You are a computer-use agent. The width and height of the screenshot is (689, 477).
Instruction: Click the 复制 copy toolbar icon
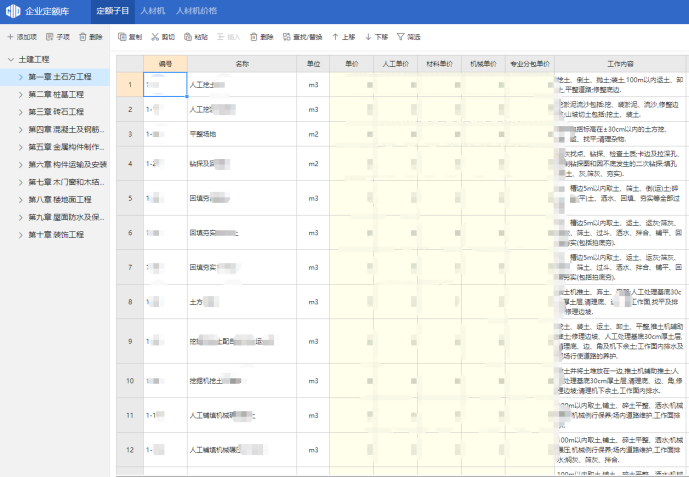[x=122, y=37]
